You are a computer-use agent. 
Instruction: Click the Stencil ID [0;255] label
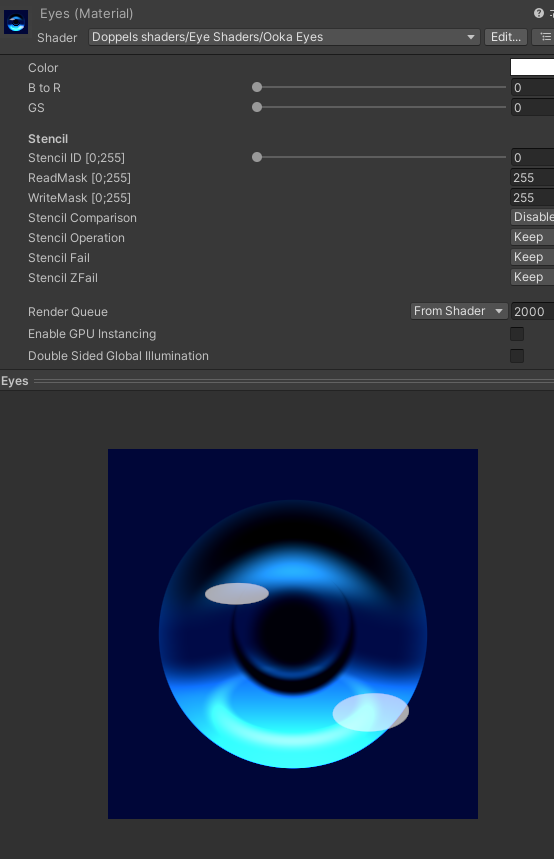coord(76,158)
